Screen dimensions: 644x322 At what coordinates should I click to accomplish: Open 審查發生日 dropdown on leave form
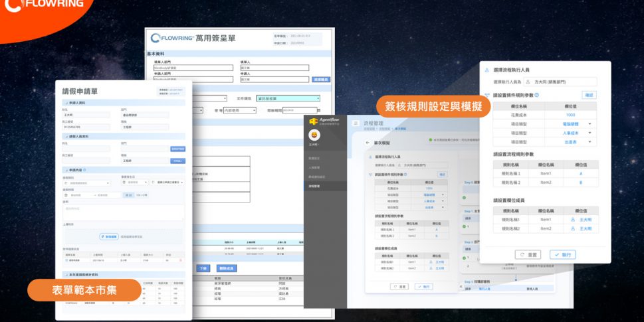pos(135,182)
